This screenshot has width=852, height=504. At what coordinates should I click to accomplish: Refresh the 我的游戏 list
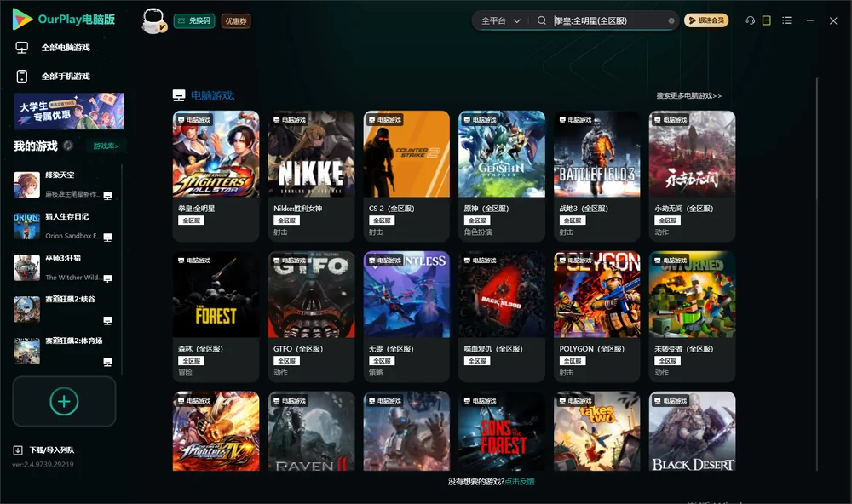(x=68, y=146)
